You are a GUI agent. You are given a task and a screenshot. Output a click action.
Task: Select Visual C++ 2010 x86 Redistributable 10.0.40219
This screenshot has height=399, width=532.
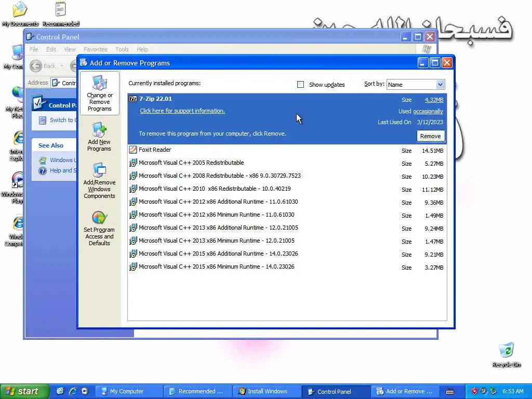point(287,189)
